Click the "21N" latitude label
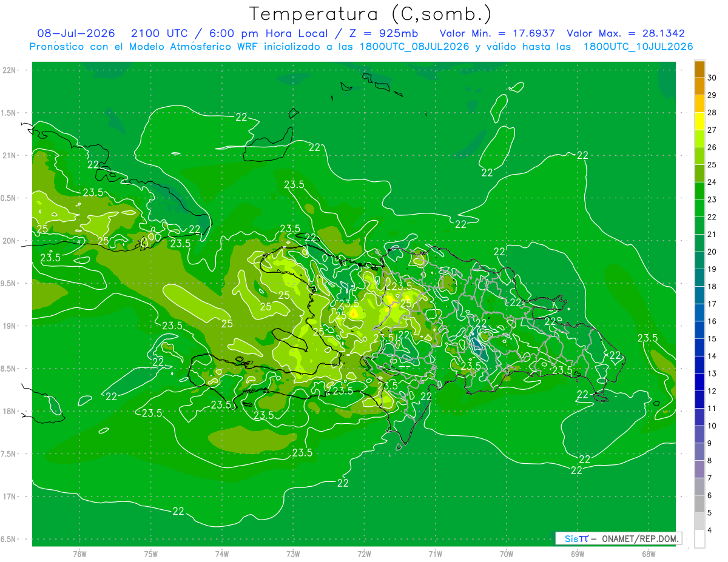Screen dimensions: 728x562 tap(10, 155)
